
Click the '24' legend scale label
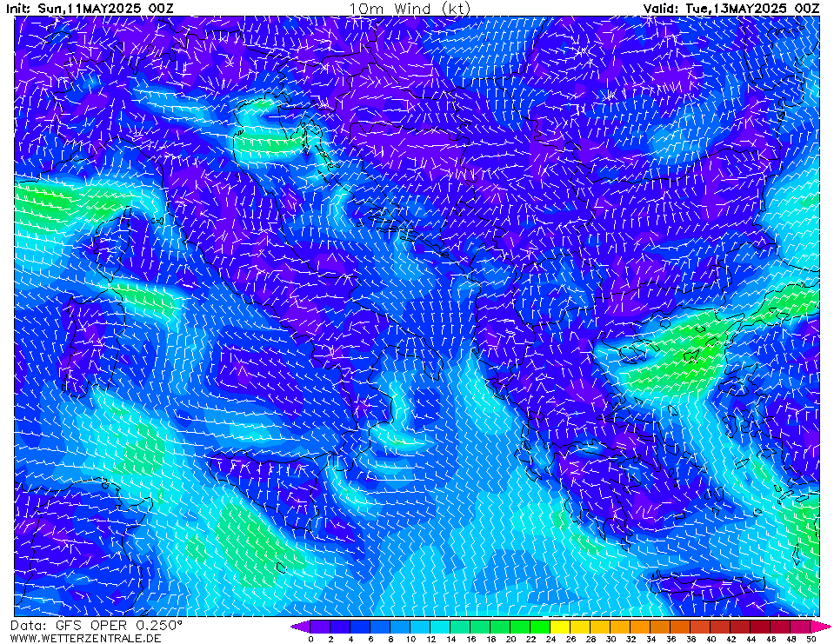click(551, 639)
